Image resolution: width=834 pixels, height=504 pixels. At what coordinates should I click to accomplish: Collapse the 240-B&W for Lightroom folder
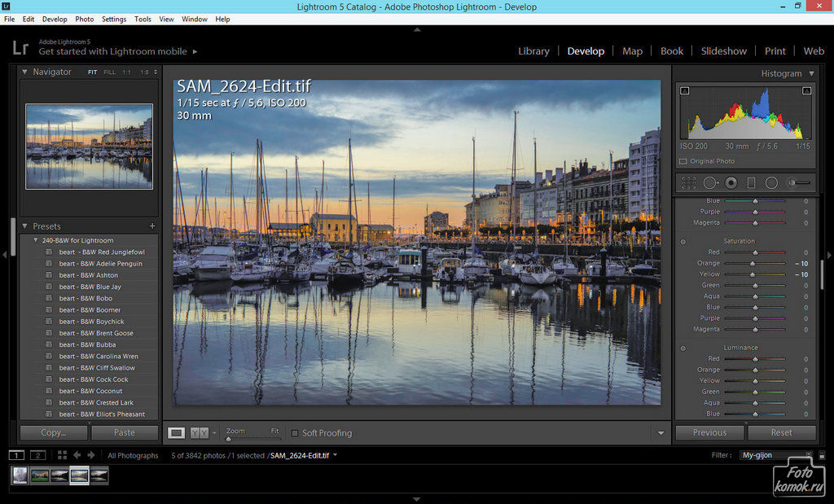tap(36, 240)
